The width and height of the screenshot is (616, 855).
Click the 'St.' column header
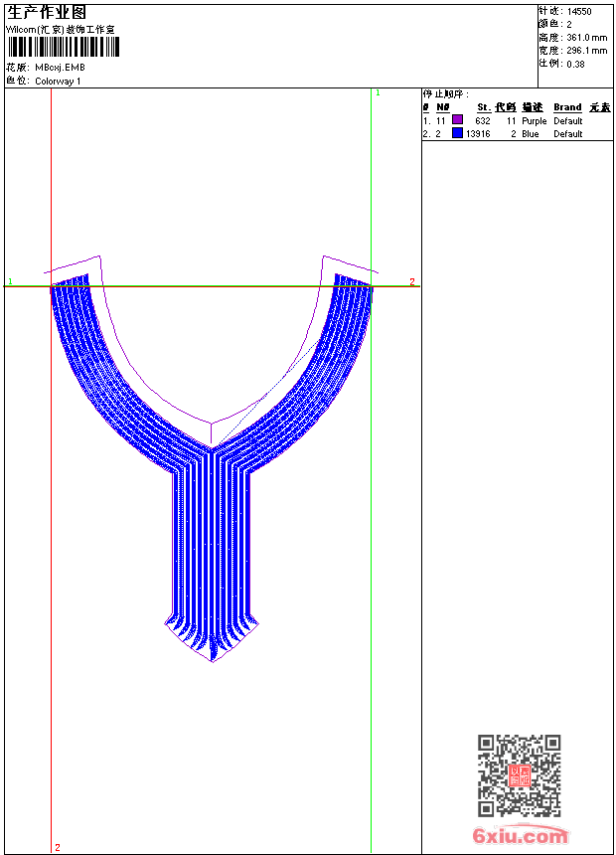484,107
